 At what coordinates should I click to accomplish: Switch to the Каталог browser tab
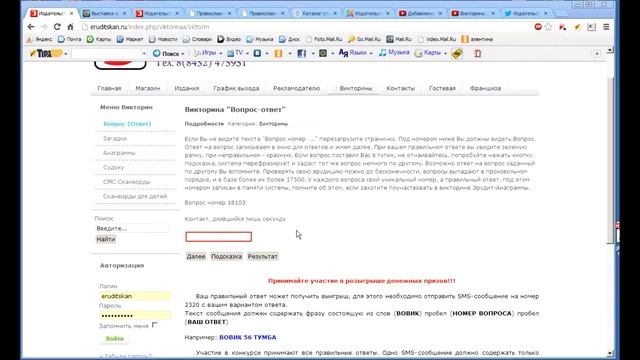[x=316, y=13]
